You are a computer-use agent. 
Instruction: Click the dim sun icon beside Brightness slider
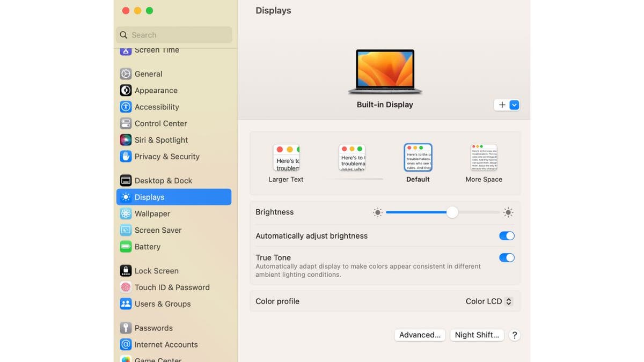[x=378, y=213]
